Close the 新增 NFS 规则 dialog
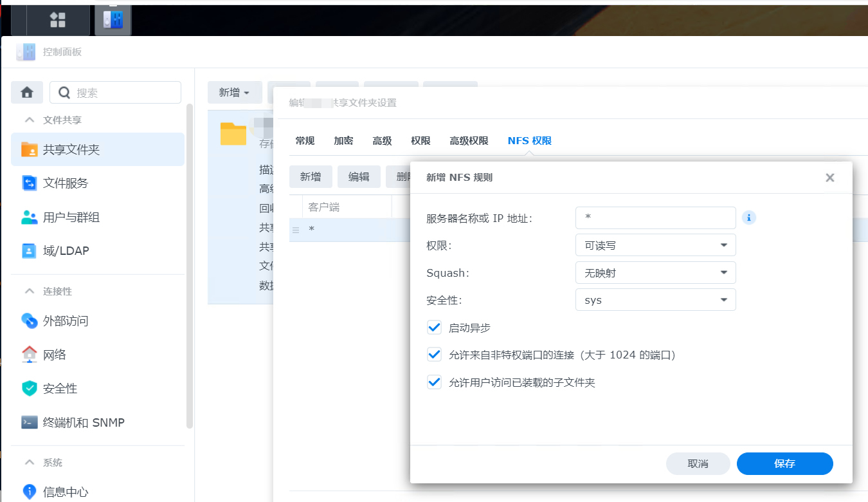 (x=830, y=178)
